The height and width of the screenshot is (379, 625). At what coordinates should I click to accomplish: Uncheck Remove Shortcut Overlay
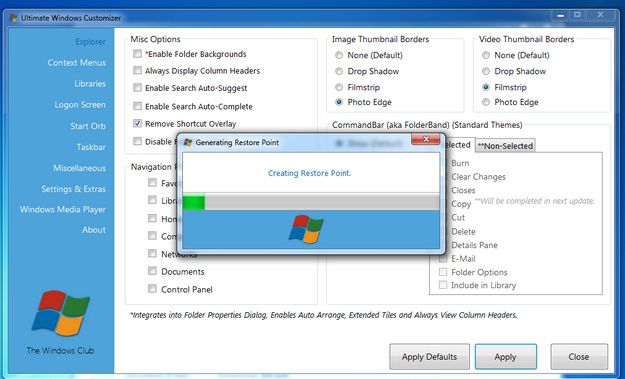click(x=138, y=123)
